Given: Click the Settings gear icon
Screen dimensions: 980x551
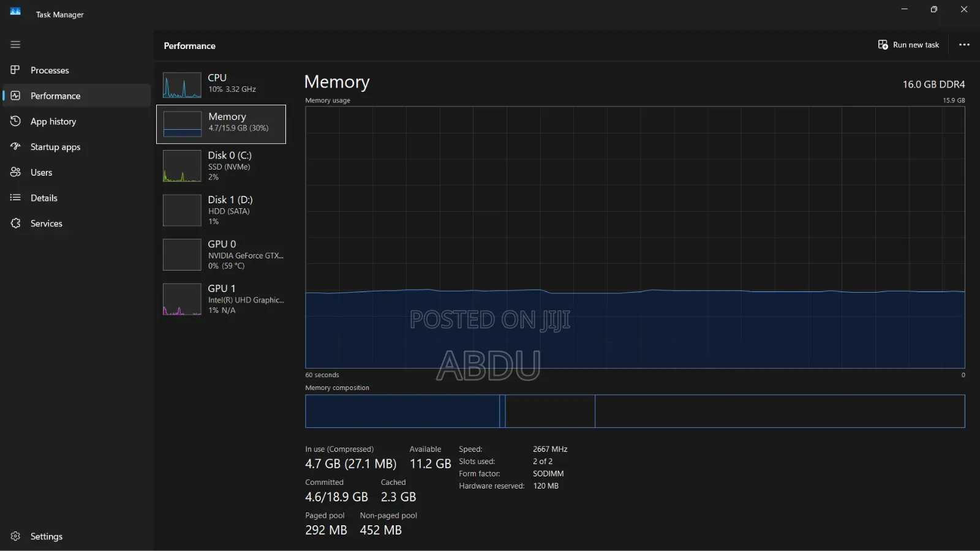Looking at the screenshot, I should click(15, 536).
